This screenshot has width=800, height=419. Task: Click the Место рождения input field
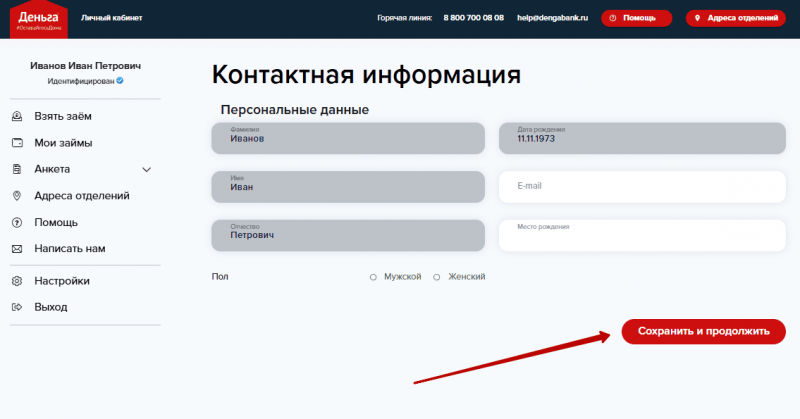coord(642,235)
